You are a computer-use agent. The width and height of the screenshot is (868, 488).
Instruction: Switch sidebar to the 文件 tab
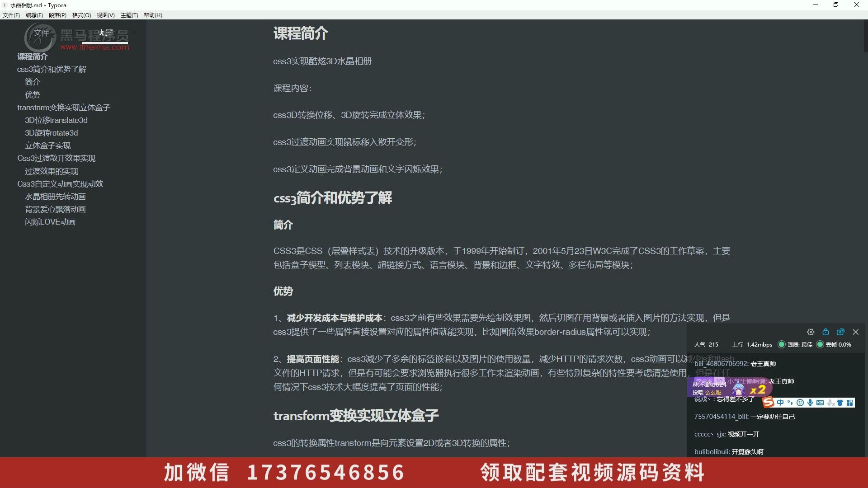point(41,33)
